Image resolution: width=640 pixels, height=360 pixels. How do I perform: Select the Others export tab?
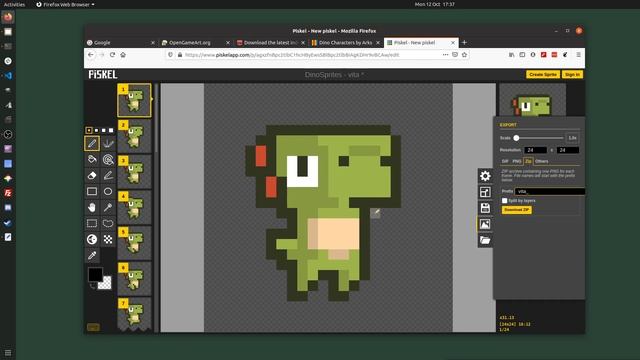[x=542, y=161]
